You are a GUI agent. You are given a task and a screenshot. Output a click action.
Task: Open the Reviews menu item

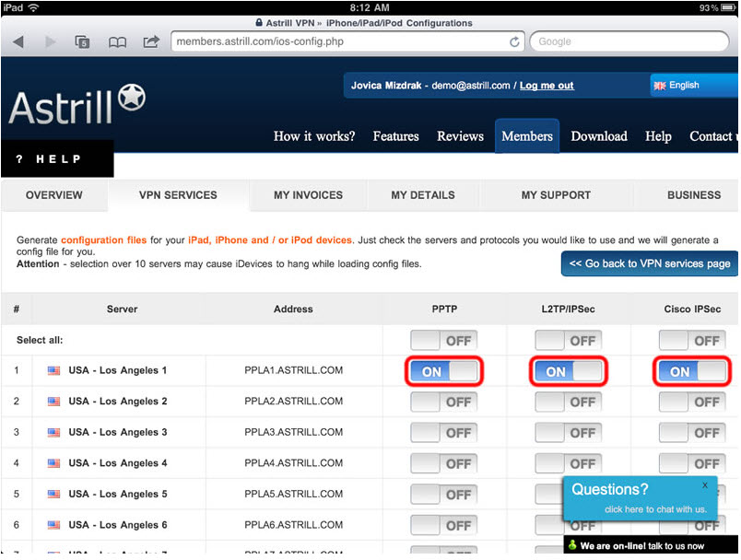point(460,136)
